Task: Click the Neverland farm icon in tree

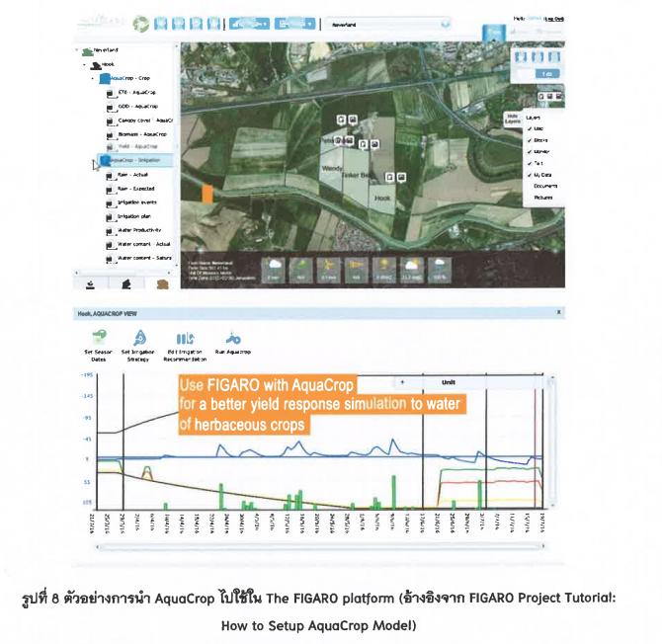Action: (87, 51)
